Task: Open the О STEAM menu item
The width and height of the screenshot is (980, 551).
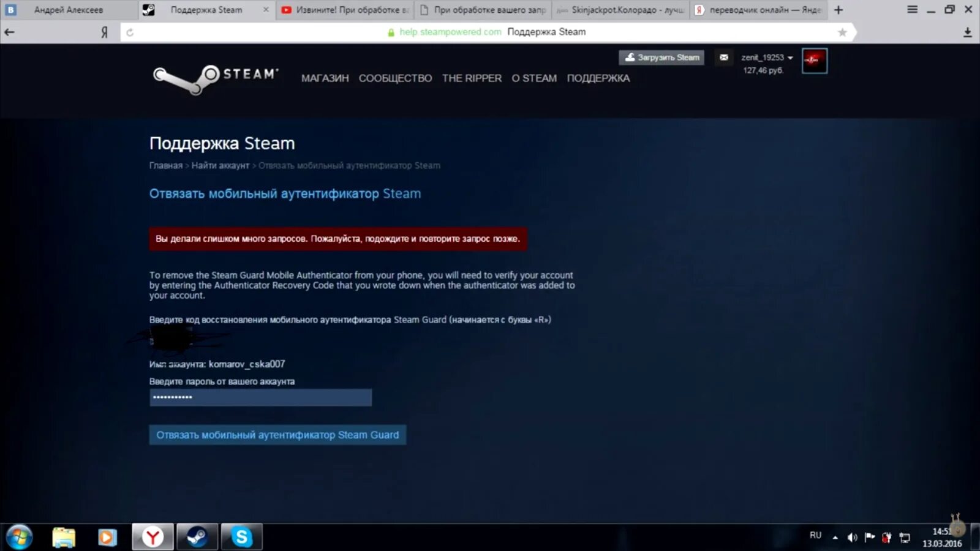Action: coord(534,78)
